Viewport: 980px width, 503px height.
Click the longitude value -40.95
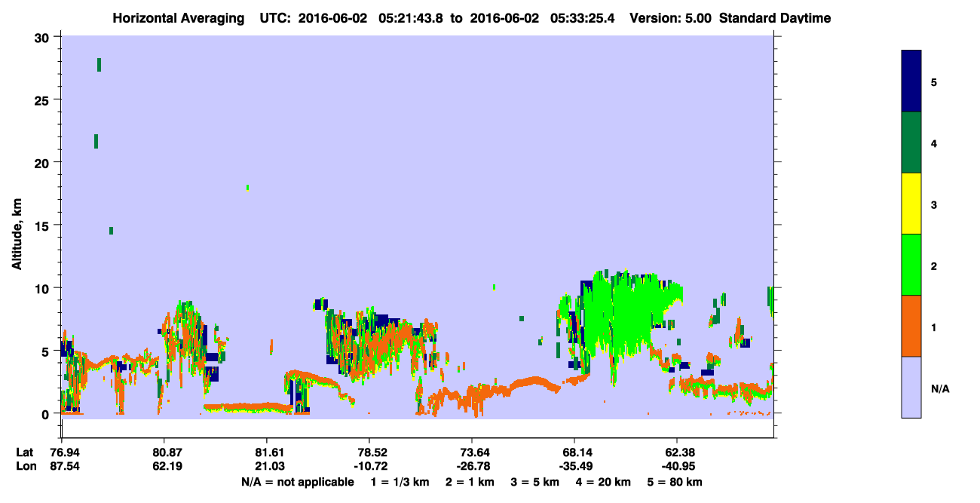(678, 466)
